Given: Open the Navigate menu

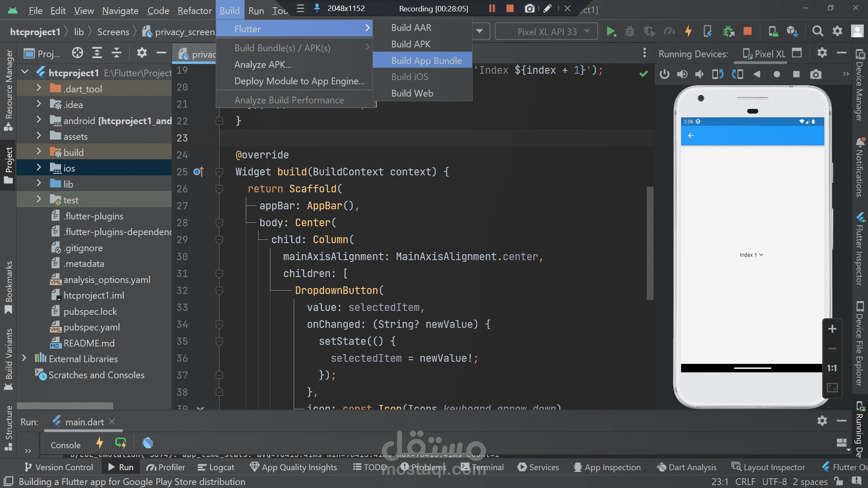Looking at the screenshot, I should [x=120, y=11].
